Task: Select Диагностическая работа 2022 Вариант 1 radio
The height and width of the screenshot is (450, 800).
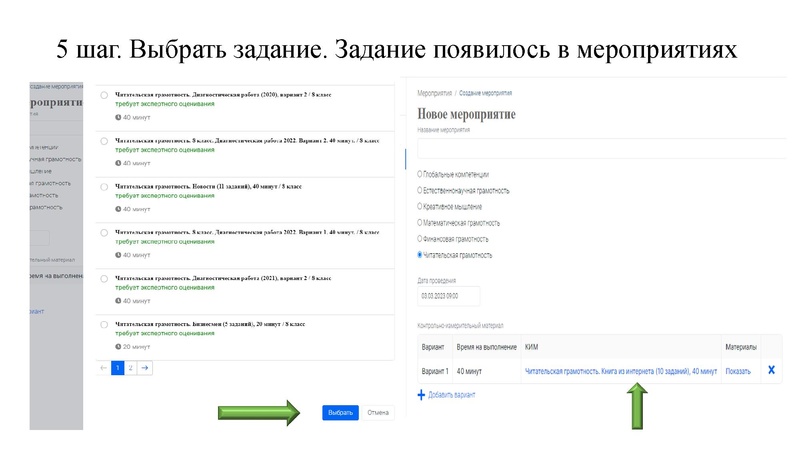Action: pyautogui.click(x=104, y=233)
